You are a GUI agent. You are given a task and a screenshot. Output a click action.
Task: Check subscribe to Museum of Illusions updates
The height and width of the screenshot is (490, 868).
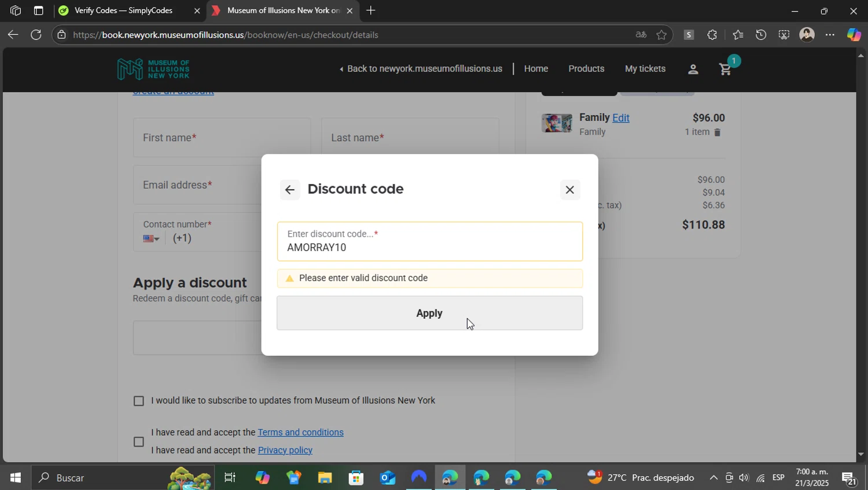coord(139,401)
